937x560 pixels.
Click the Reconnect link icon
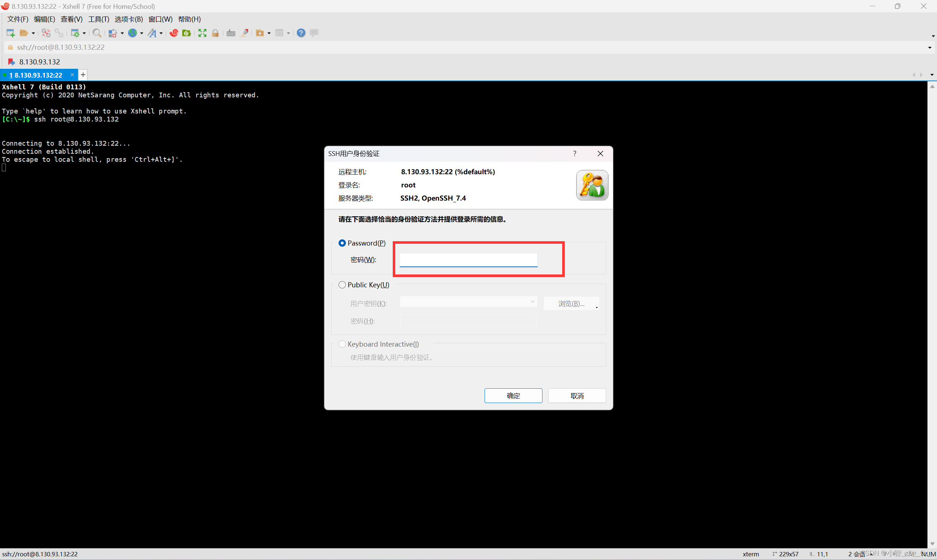pos(59,33)
